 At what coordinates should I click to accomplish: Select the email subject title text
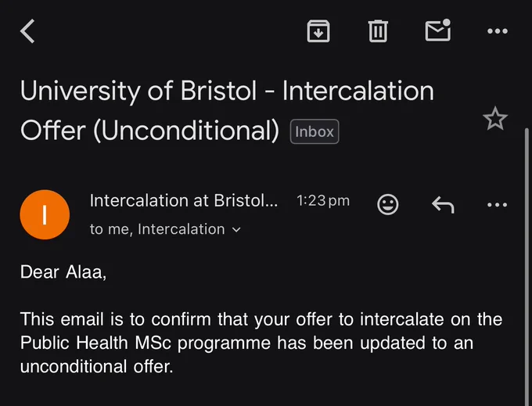[x=227, y=110]
